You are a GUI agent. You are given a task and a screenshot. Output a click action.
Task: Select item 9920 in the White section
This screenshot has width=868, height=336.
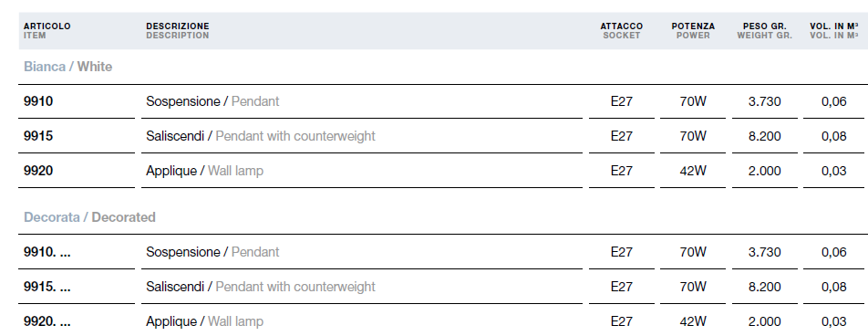tap(38, 171)
